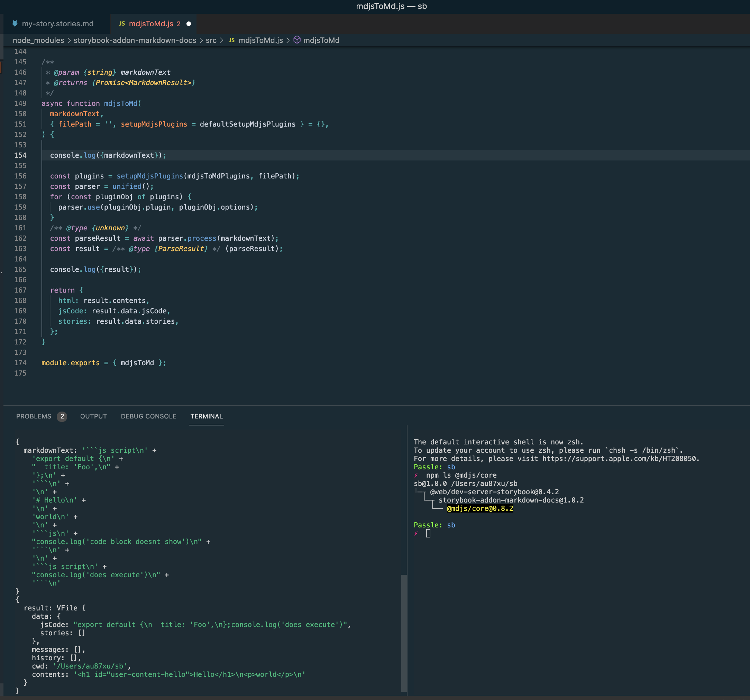Click the JS icon on the mdjsToMd.js tab
Image resolution: width=750 pixels, height=700 pixels.
pyautogui.click(x=121, y=24)
